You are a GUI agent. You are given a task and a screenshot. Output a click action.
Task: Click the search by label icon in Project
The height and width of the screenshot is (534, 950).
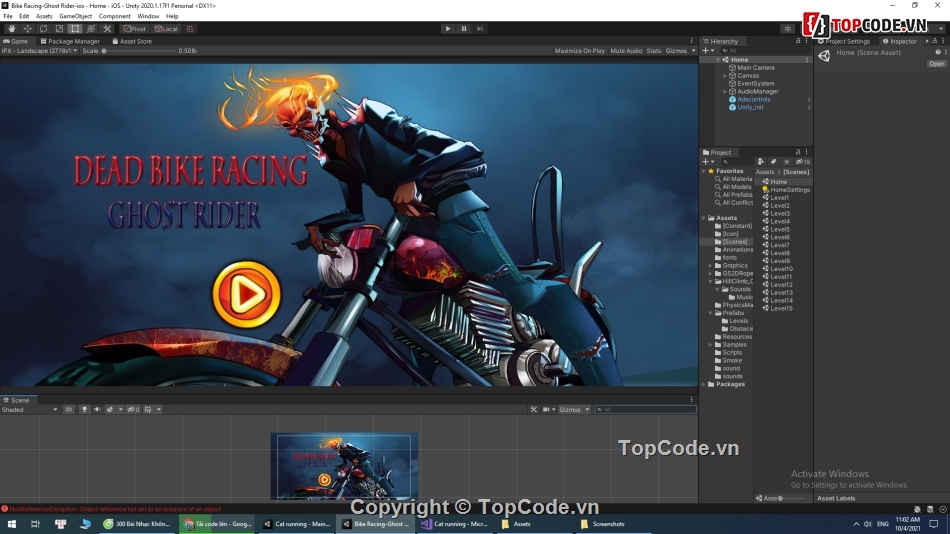tap(773, 162)
